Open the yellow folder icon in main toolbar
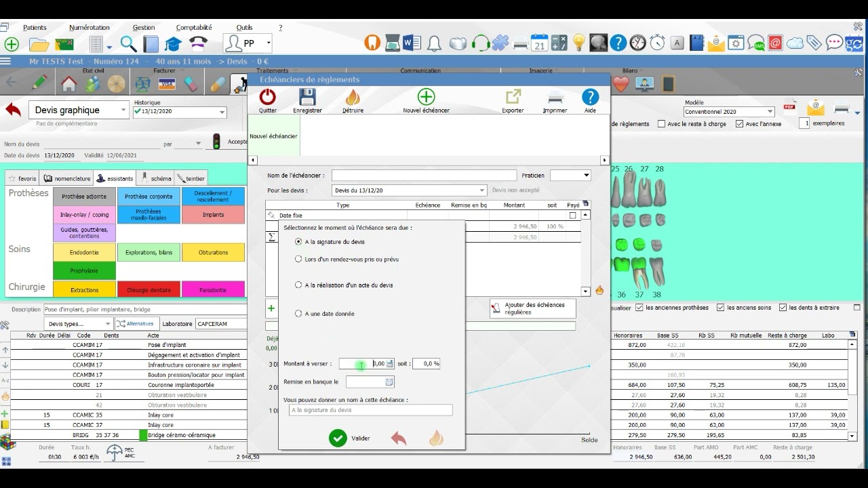This screenshot has width=868, height=488. pos(39,45)
